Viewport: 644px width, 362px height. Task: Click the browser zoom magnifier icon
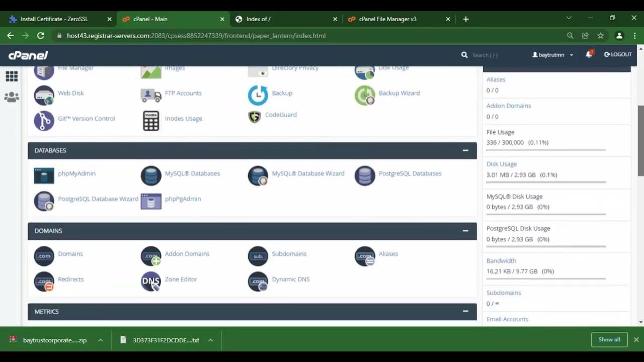(570, 36)
